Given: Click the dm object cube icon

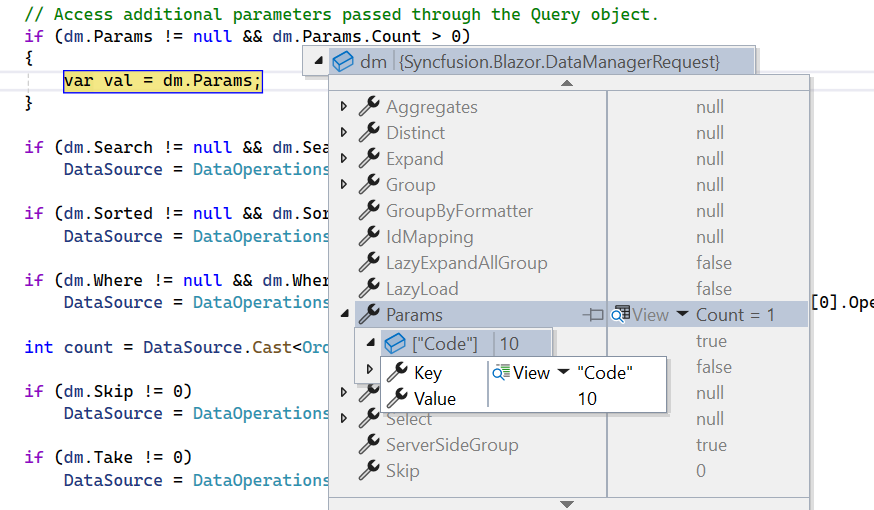Looking at the screenshot, I should pyautogui.click(x=343, y=61).
